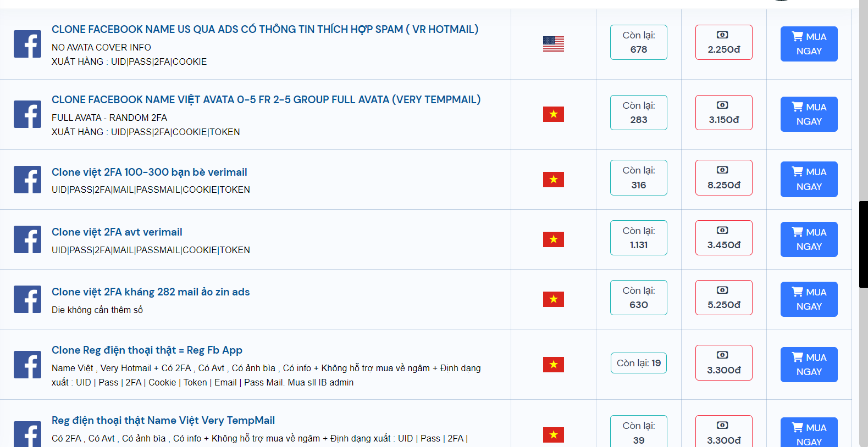868x447 pixels.
Task: Click the NO AVATA COVER INFO description
Action: pyautogui.click(x=101, y=47)
